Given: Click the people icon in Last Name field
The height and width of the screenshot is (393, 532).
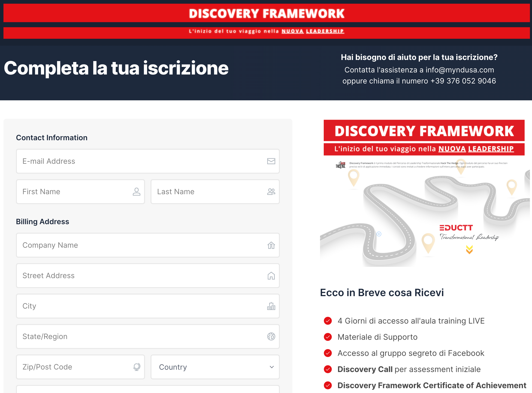Looking at the screenshot, I should pos(271,192).
